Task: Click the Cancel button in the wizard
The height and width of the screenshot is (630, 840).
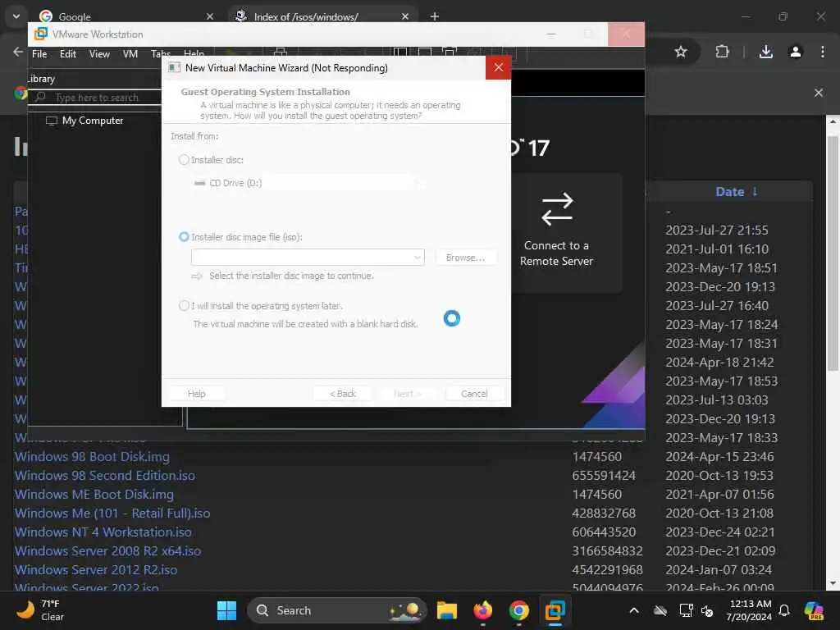Action: [474, 394]
